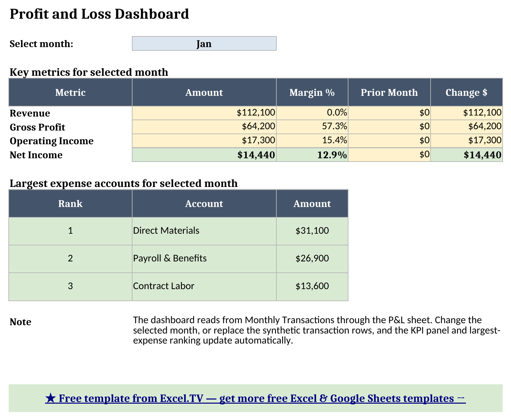
Task: Click the Metric column header
Action: pyautogui.click(x=70, y=92)
